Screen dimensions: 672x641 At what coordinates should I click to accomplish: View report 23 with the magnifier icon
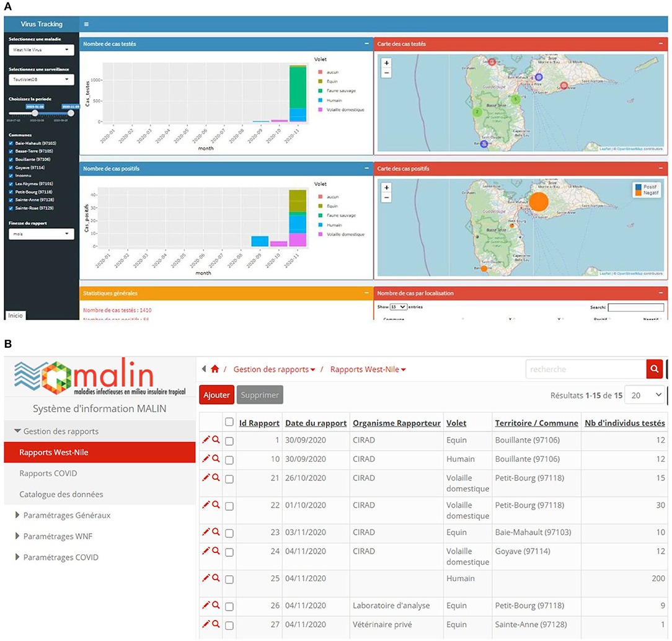216,532
